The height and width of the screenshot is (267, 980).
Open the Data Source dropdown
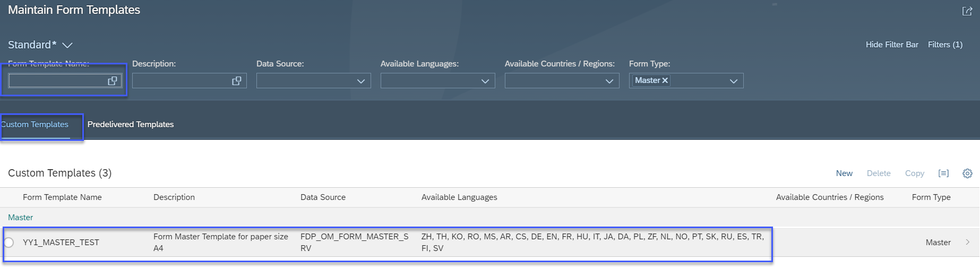pyautogui.click(x=361, y=81)
